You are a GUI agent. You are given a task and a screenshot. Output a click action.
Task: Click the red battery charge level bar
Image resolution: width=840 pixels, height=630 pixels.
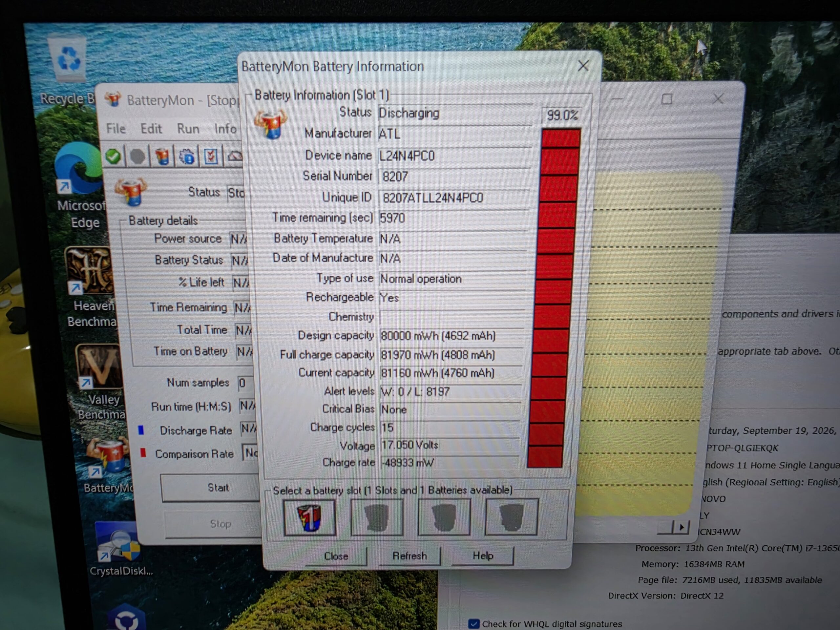pyautogui.click(x=554, y=298)
